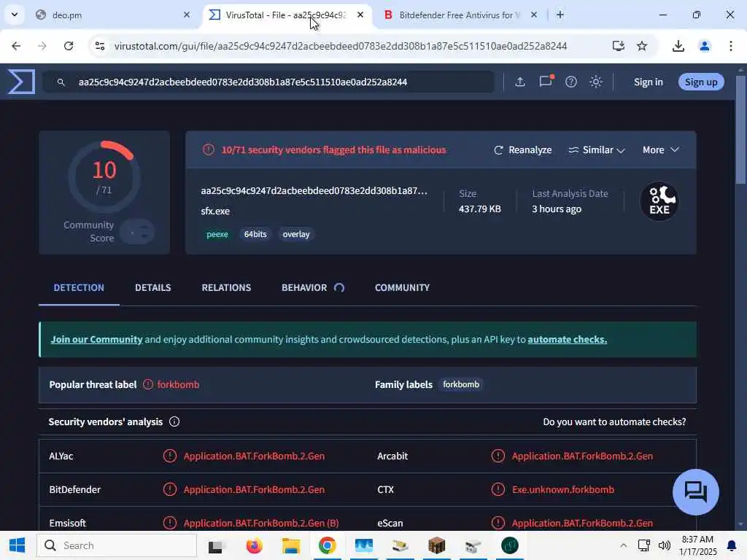The image size is (747, 560).
Task: Click the search magnifier icon in VirusTotal
Action: point(61,82)
